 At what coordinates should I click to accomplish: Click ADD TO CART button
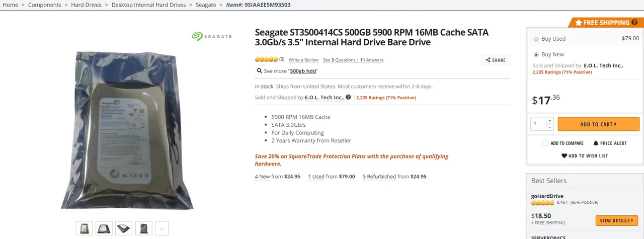coord(599,124)
